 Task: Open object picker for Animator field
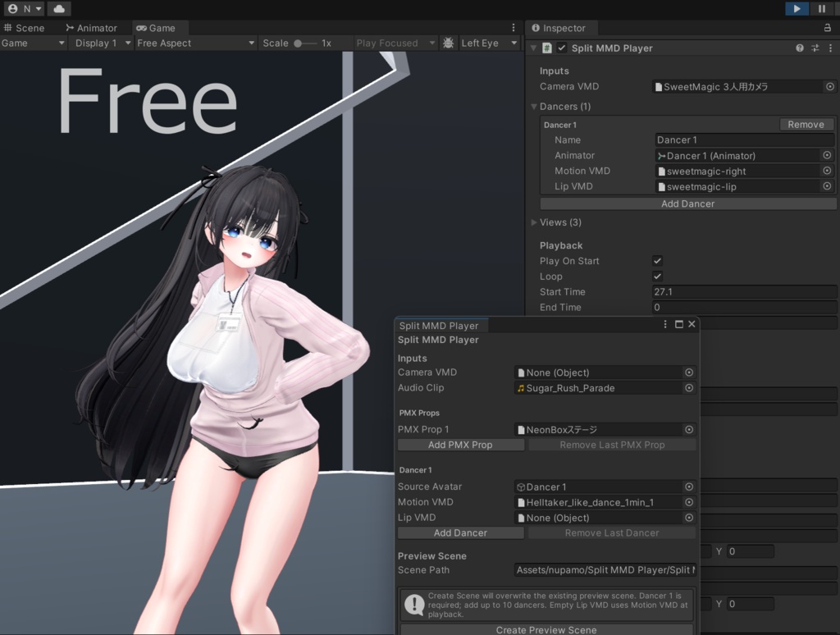tap(827, 155)
